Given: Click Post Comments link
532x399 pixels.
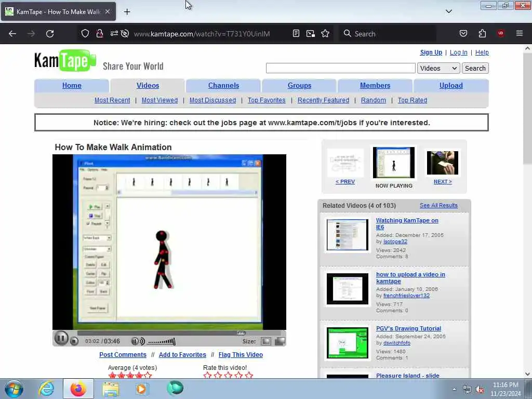Looking at the screenshot, I should click(x=123, y=354).
